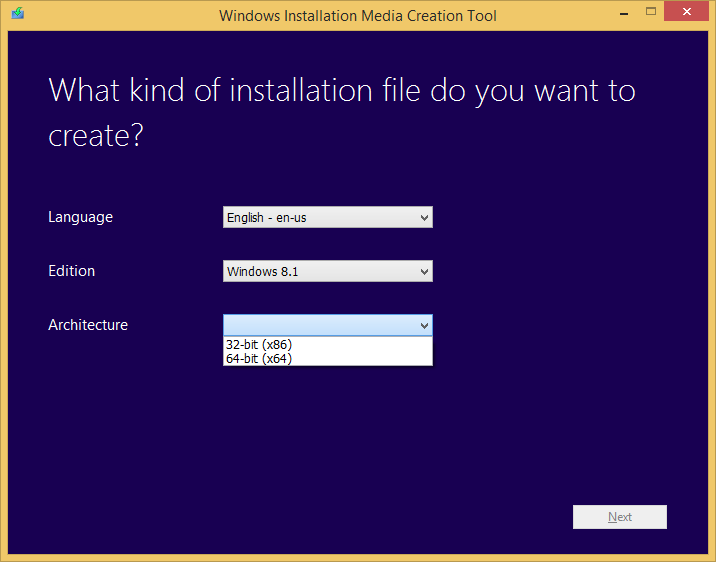This screenshot has height=562, width=716.
Task: Click the Architecture field label
Action: tap(88, 325)
